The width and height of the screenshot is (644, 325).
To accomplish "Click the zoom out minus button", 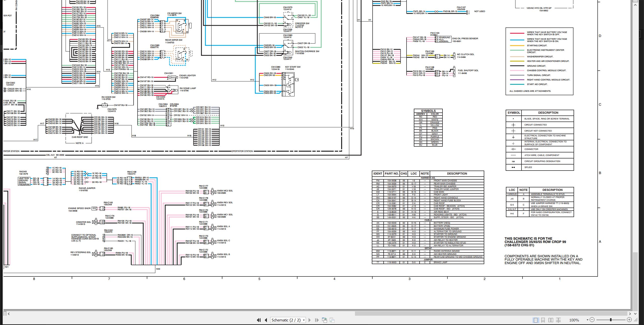I will pos(592,320).
